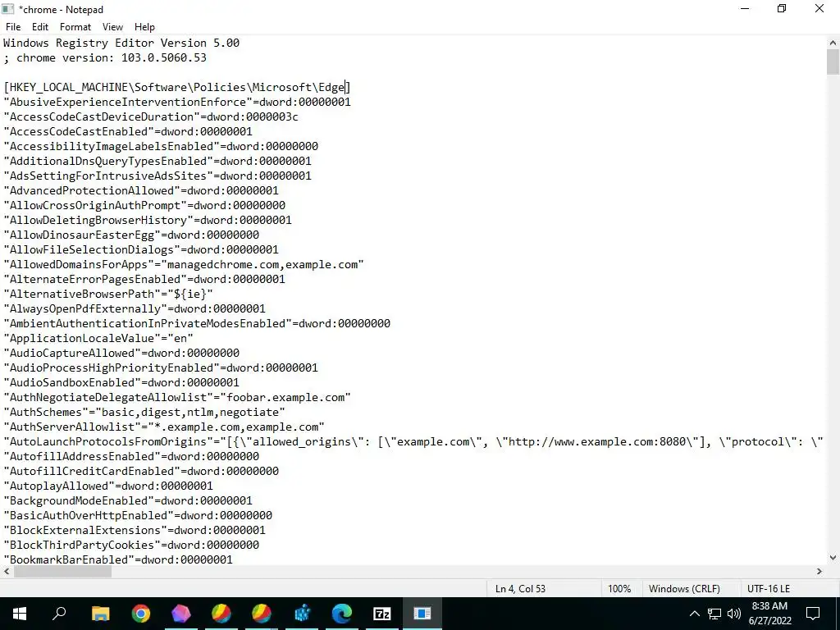Click the AccessCodeCastDeviceDuration line

151,116
